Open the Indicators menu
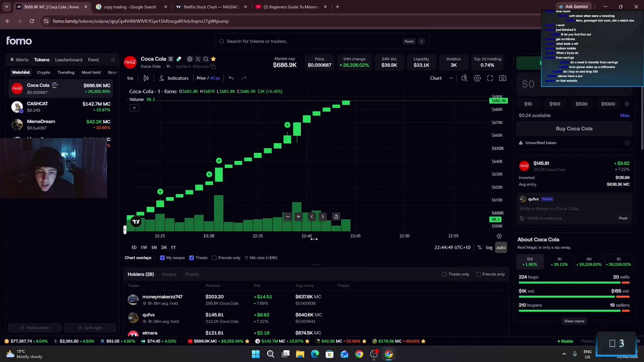This screenshot has width=644, height=362. (174, 78)
